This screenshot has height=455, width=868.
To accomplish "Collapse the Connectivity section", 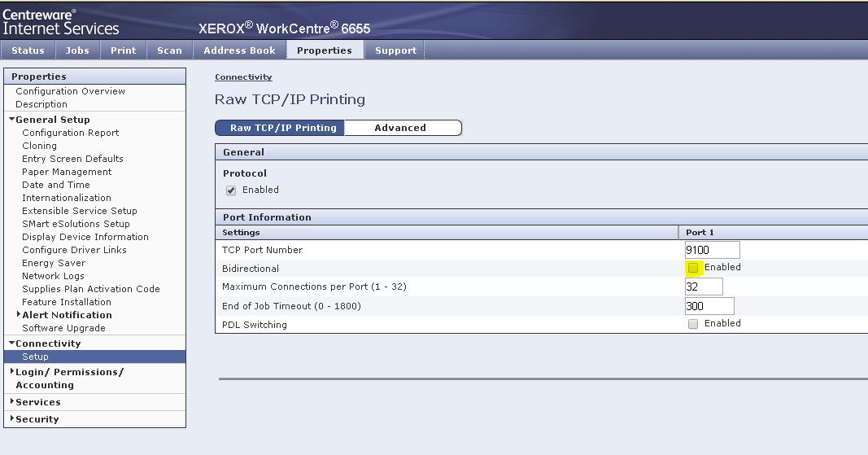I will pos(12,343).
